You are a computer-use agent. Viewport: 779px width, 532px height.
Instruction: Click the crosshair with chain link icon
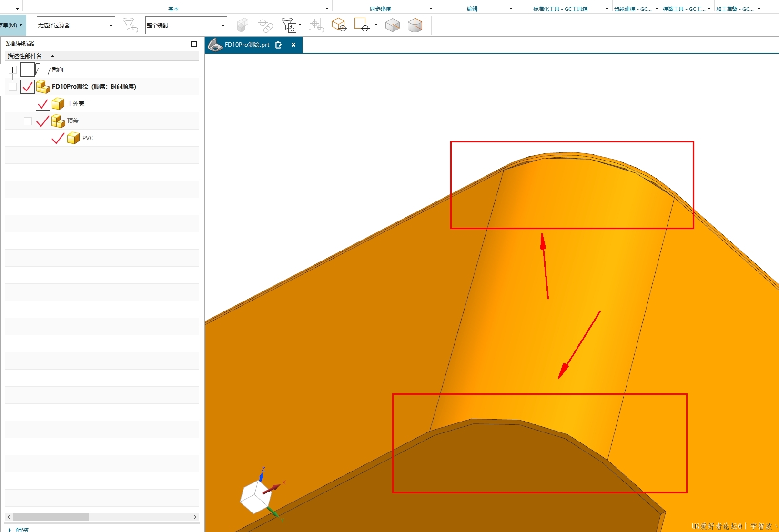click(265, 25)
